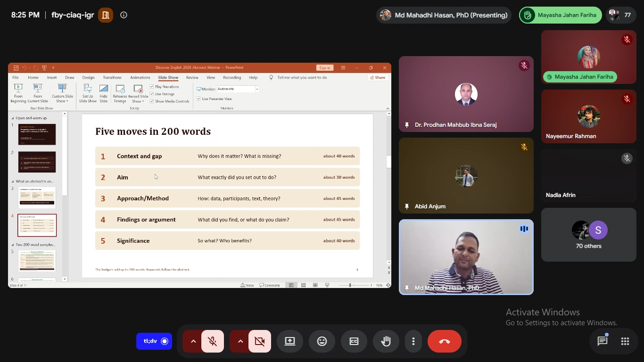Image resolution: width=644 pixels, height=362 pixels.
Task: Raise hand in the meeting
Action: 386,341
